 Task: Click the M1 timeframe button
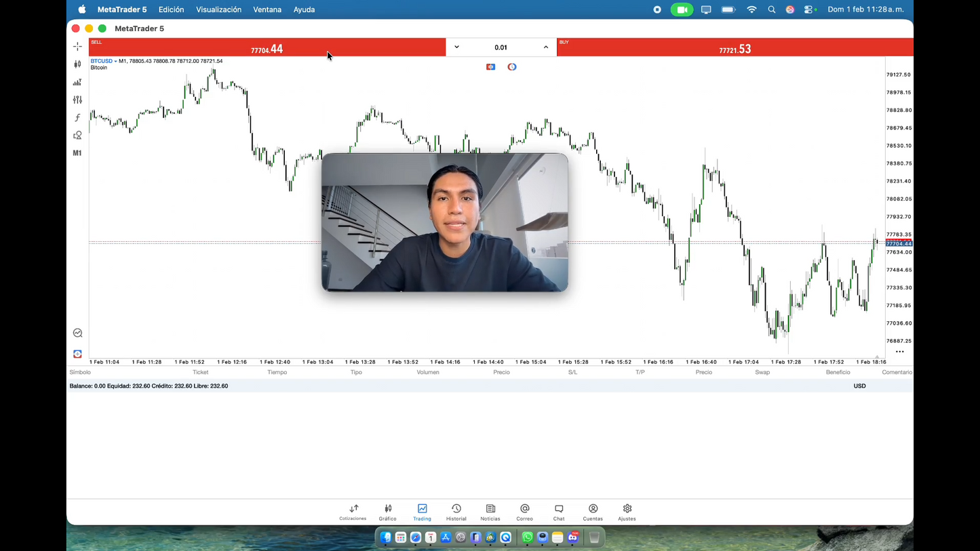point(77,152)
